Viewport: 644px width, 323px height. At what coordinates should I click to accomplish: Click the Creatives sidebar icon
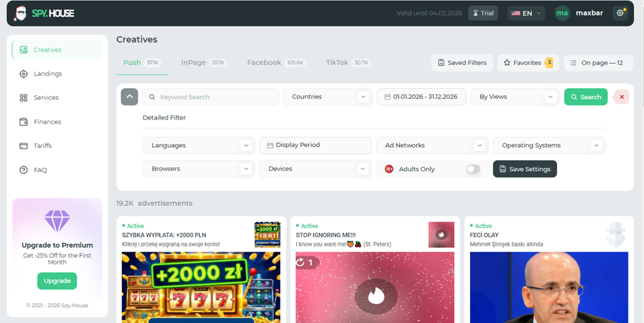tap(24, 50)
